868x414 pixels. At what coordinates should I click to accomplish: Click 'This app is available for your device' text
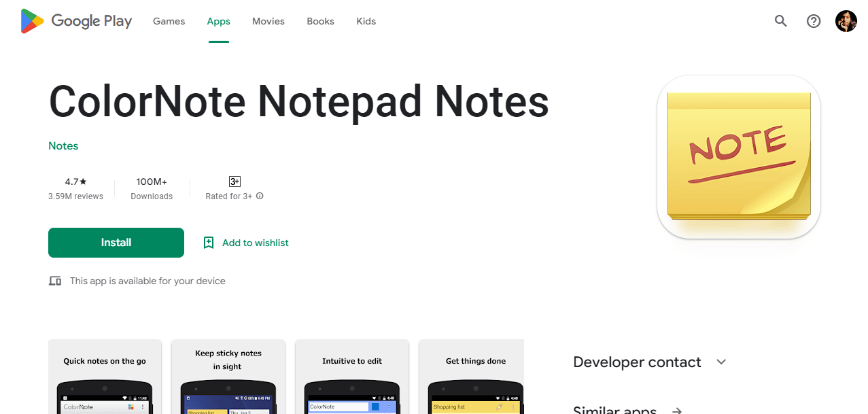[x=147, y=281]
